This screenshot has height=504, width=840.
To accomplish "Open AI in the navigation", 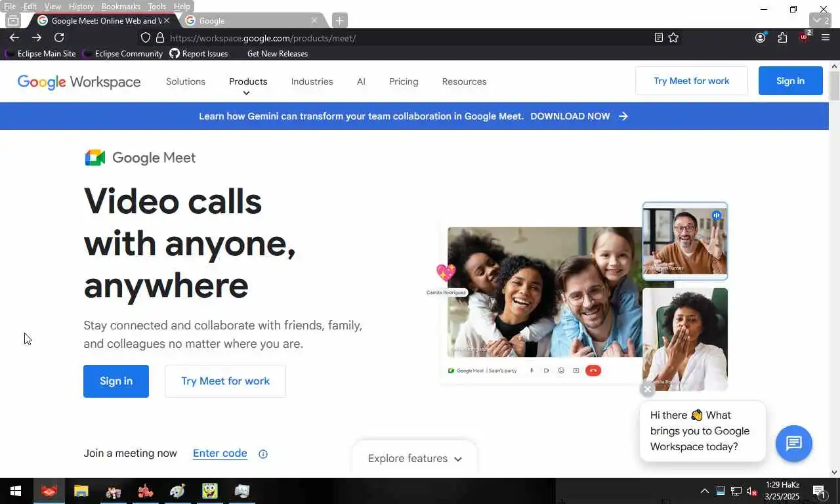I will (361, 81).
